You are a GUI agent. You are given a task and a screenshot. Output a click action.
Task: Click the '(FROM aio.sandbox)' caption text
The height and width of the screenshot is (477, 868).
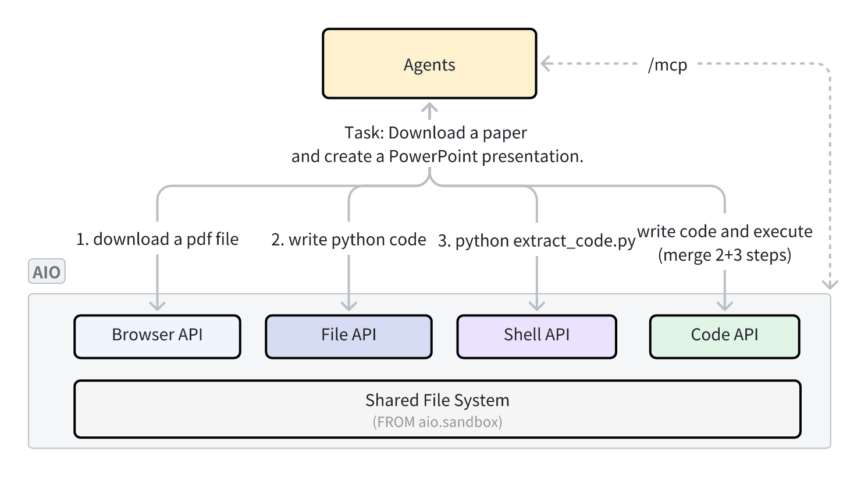437,422
